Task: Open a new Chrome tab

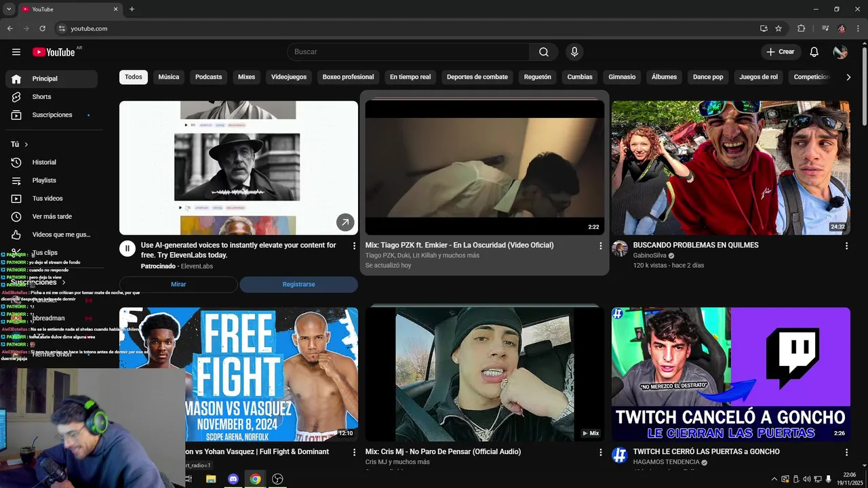Action: (132, 9)
